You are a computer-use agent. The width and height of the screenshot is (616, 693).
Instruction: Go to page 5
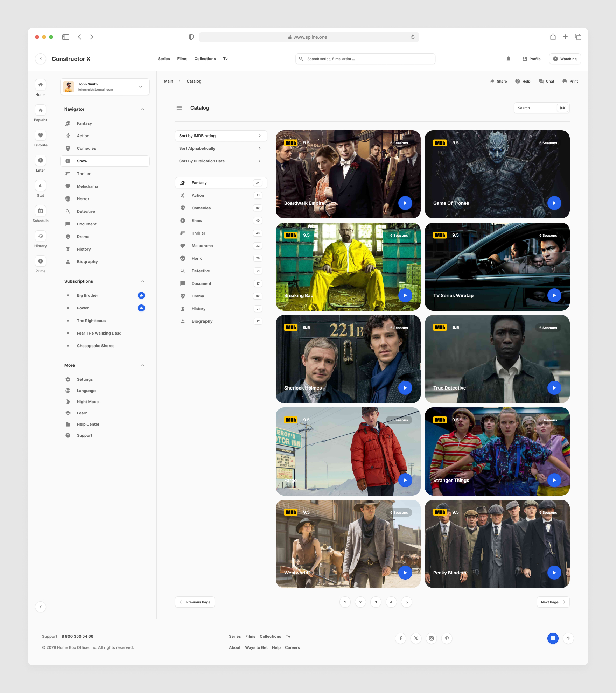[407, 602]
